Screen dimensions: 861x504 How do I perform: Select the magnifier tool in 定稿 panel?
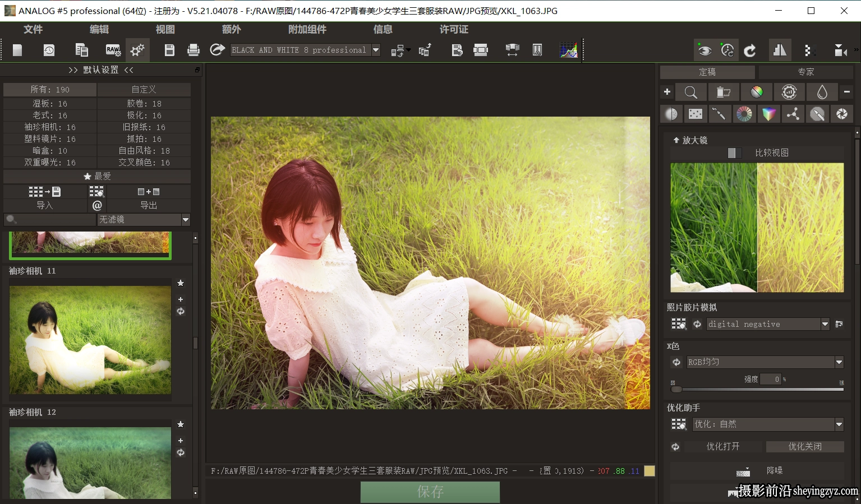tap(691, 92)
